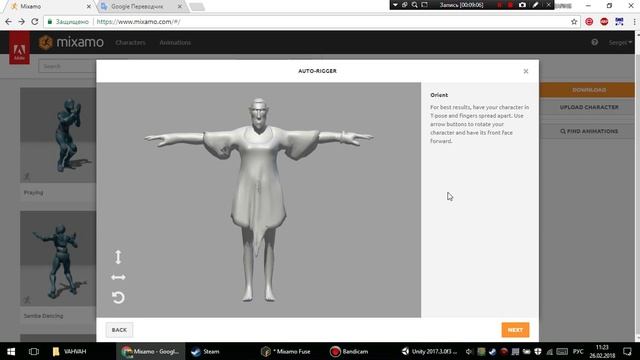Click the browser back arrow
The image size is (640, 360).
click(x=9, y=22)
